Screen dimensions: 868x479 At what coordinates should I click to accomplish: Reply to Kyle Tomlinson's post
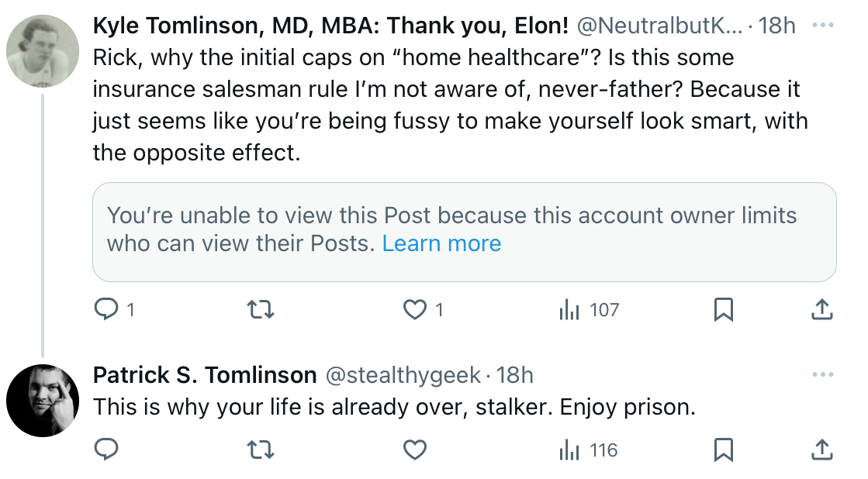click(106, 309)
